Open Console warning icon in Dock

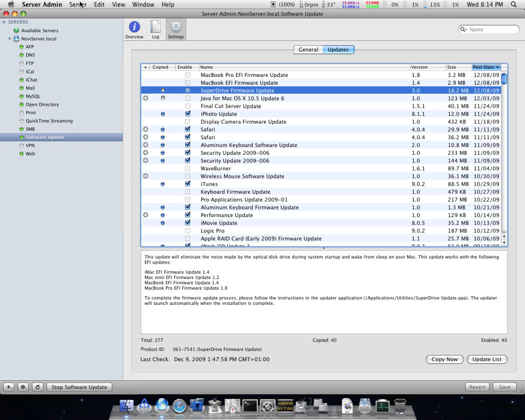(x=285, y=405)
